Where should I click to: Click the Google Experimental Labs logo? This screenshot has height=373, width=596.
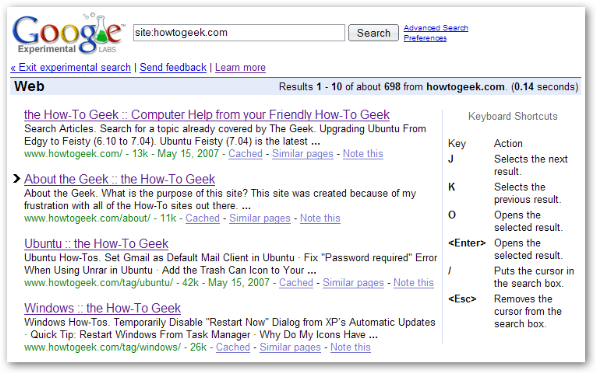point(68,34)
